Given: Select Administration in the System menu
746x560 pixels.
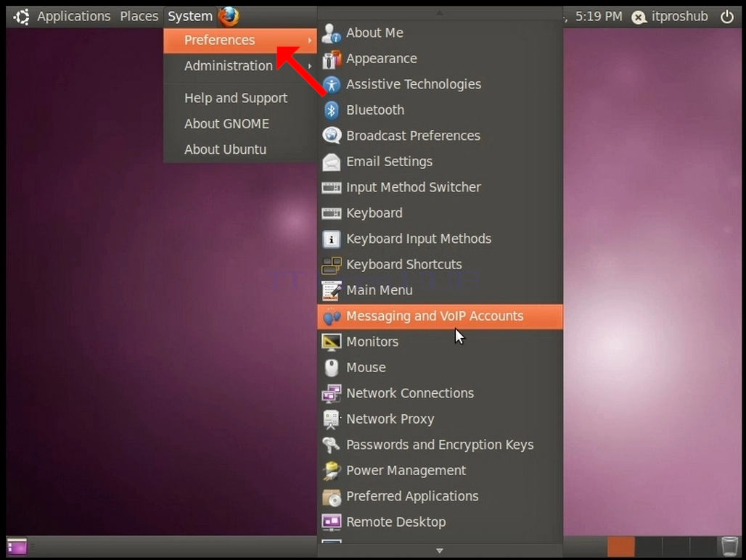Looking at the screenshot, I should 240,66.
